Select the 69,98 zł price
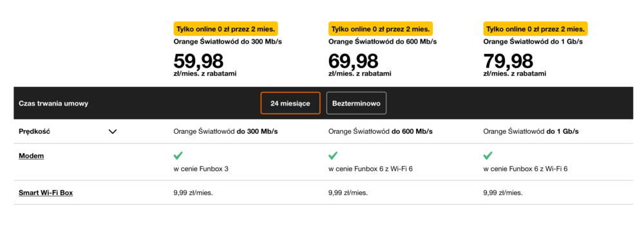This screenshot has height=233, width=644. (x=353, y=61)
